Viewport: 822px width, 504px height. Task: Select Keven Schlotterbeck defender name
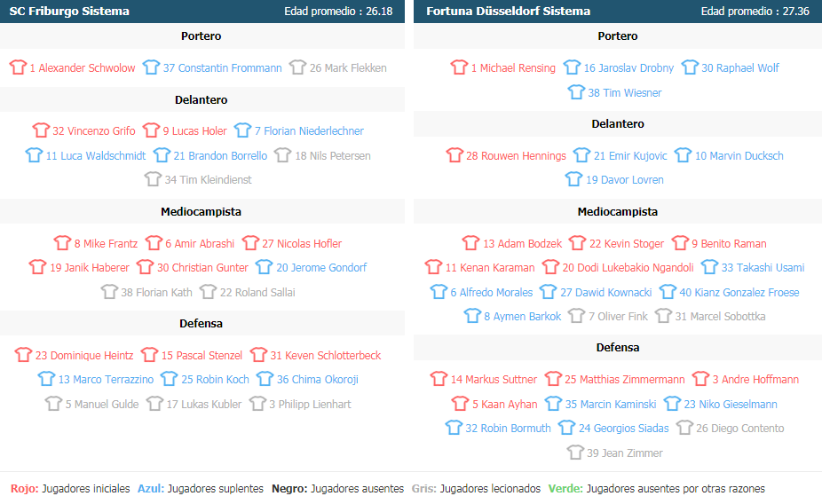(x=326, y=355)
